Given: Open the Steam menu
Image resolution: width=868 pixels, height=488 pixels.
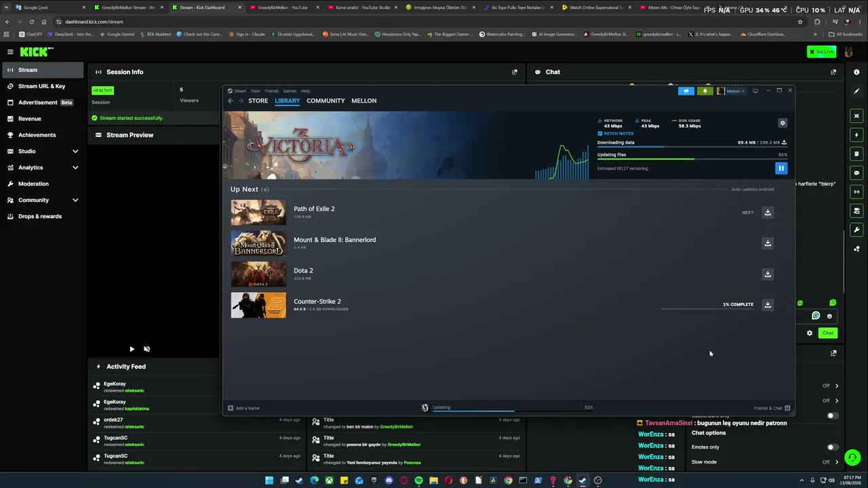Looking at the screenshot, I should pos(239,91).
